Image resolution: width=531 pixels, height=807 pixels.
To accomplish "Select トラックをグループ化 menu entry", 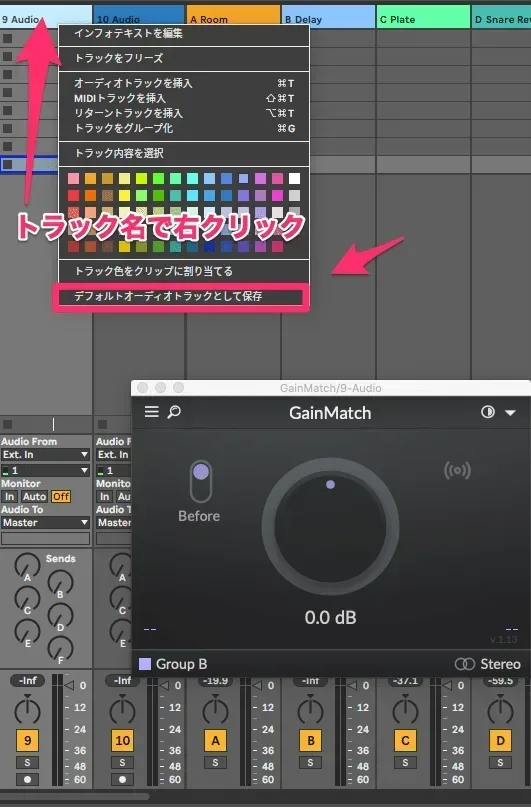I will click(184, 128).
